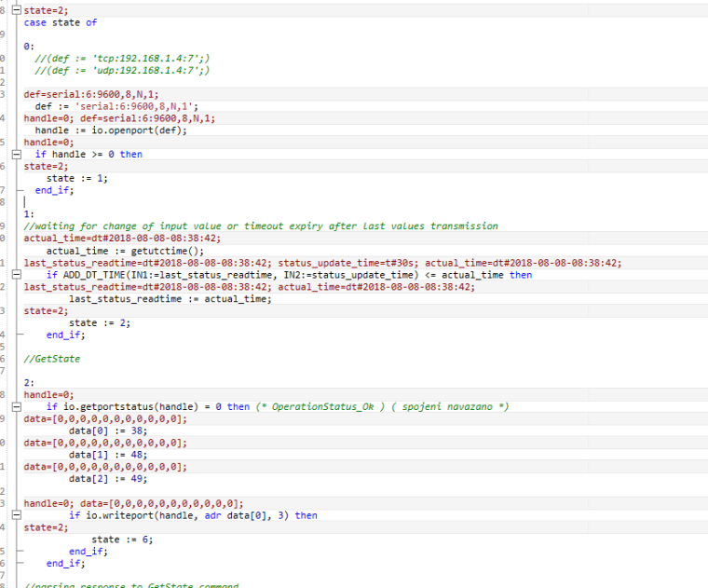Click the commented tcp:192.168.1.4:7 line
The image size is (708, 588).
(x=121, y=58)
